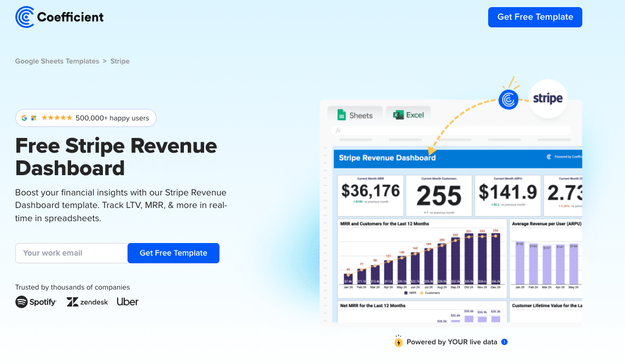
Task: Click the five-star rating icons
Action: coord(57,118)
